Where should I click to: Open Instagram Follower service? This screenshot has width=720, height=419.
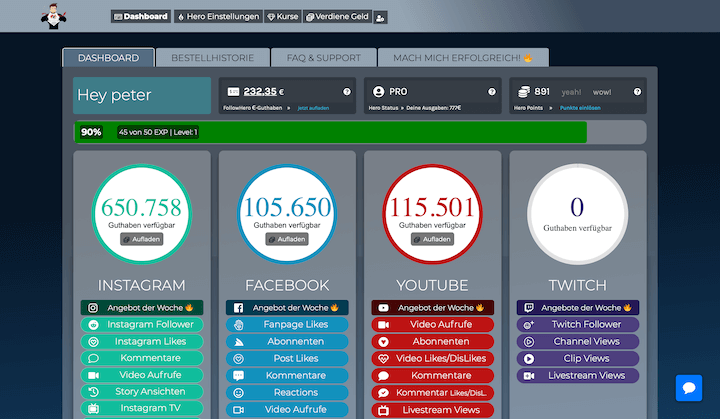tap(142, 324)
